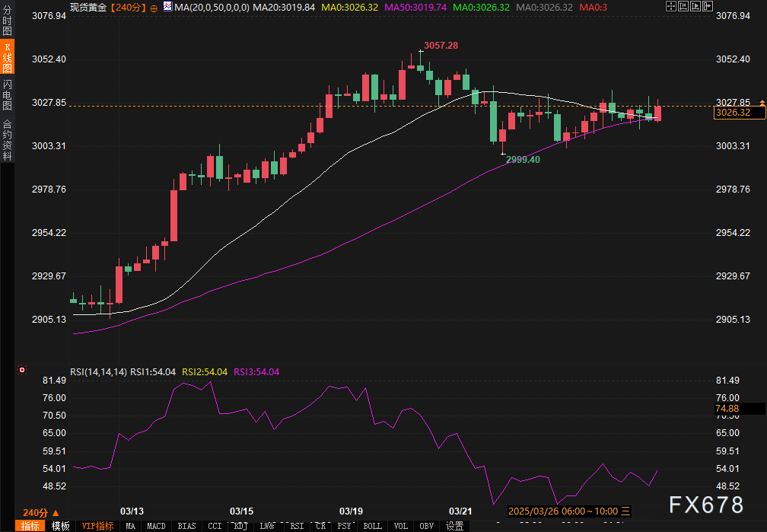This screenshot has height=532, width=767.
Task: Click middle icon in top-right chart toolbar
Action: 682,6
